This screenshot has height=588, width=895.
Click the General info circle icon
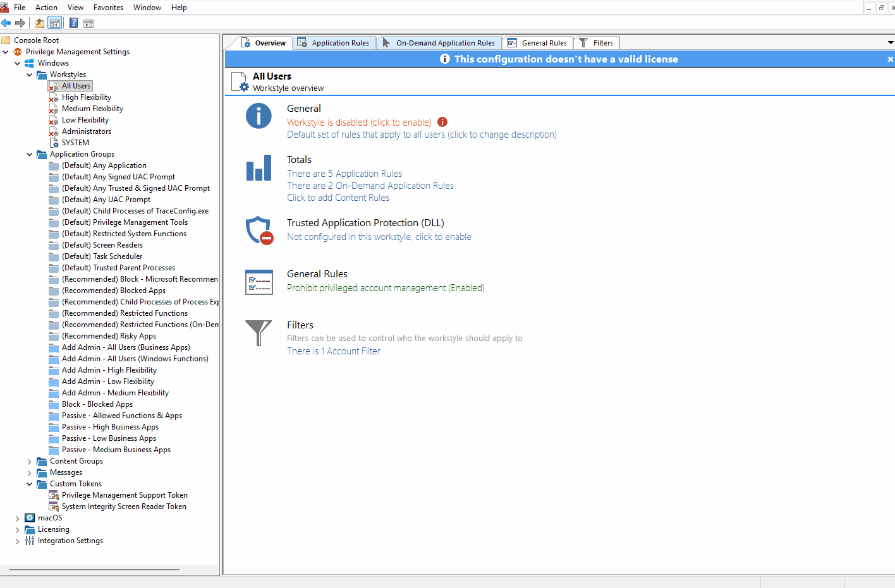click(259, 116)
